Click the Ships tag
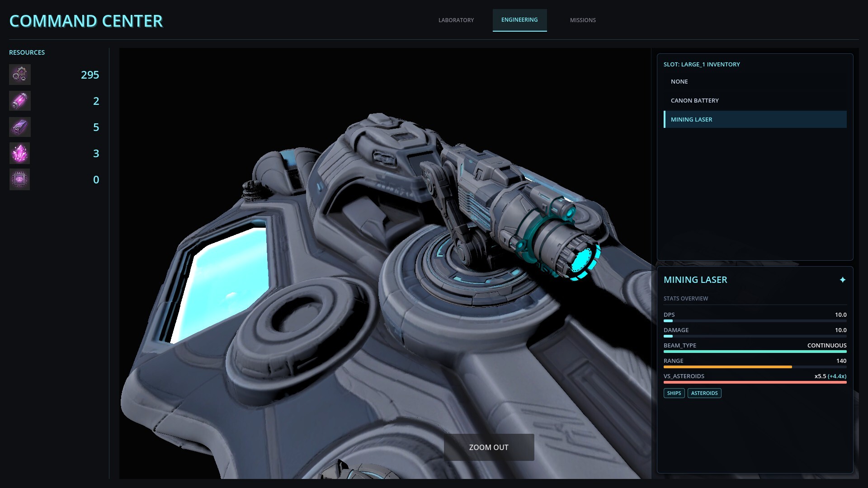The height and width of the screenshot is (488, 868). pyautogui.click(x=674, y=393)
